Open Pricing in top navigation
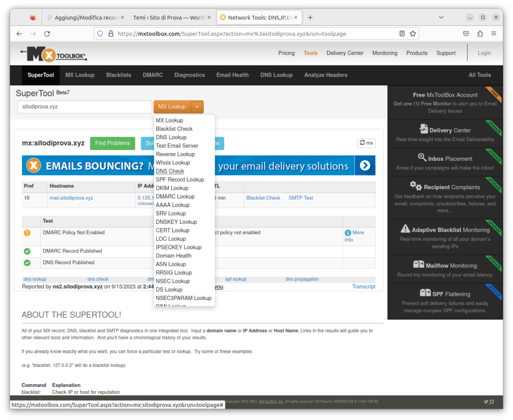This screenshot has height=420, width=513. click(x=286, y=53)
